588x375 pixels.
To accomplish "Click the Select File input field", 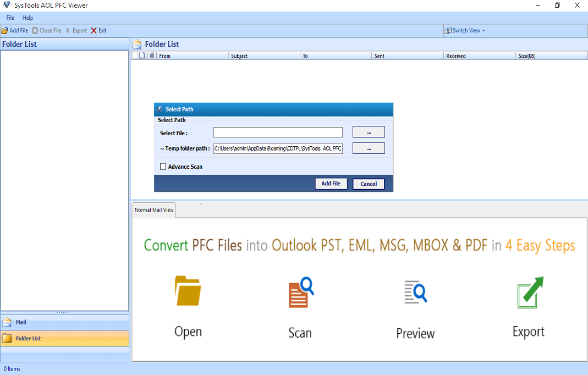I will tap(278, 133).
